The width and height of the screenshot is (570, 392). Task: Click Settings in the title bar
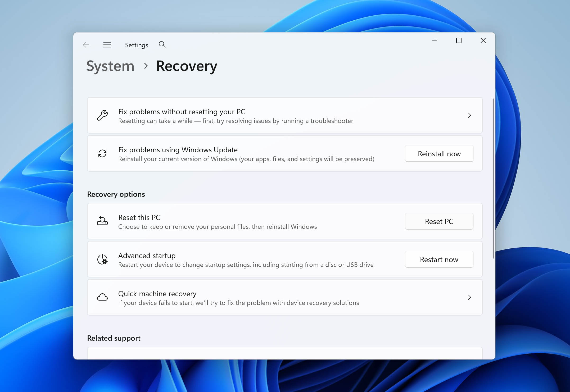[x=137, y=45]
